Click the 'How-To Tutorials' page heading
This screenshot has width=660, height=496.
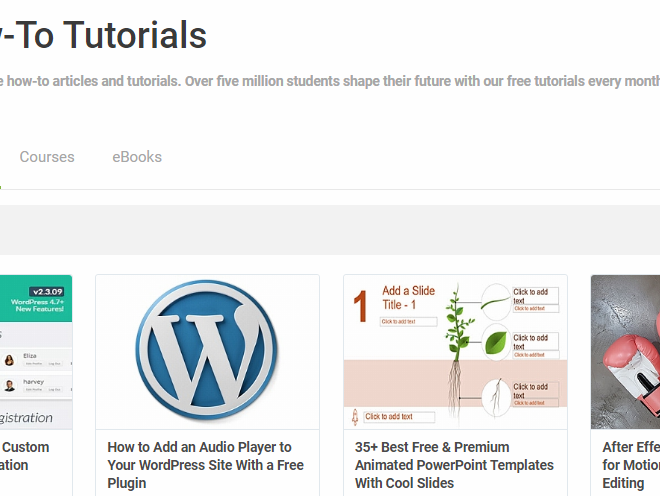103,35
